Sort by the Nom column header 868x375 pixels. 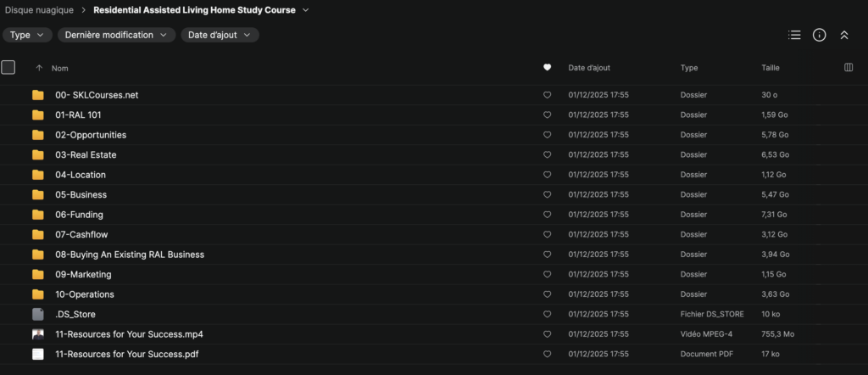[59, 68]
